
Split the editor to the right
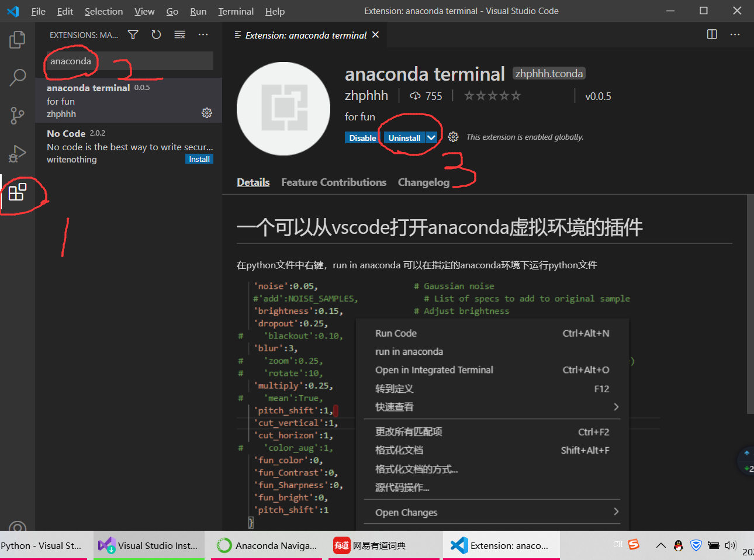pos(712,34)
